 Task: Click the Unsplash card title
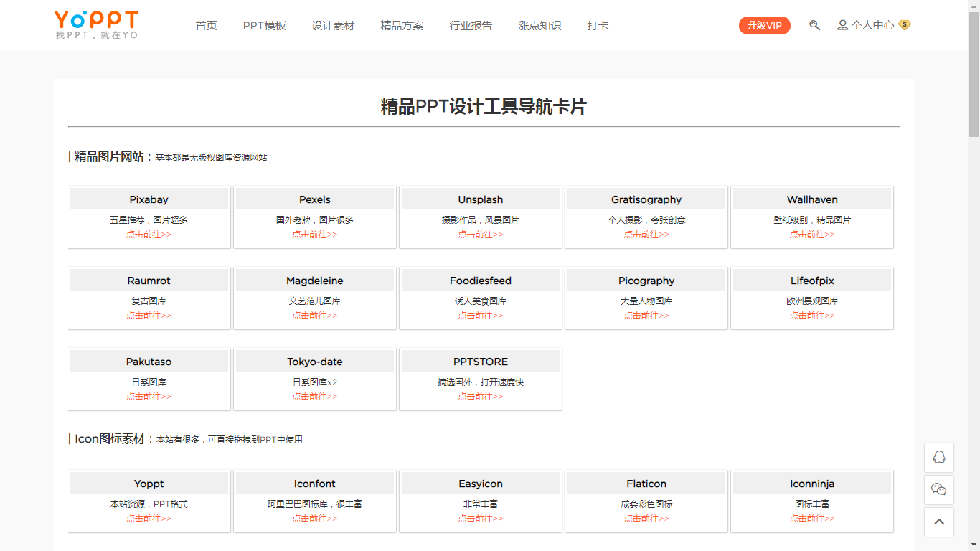pyautogui.click(x=481, y=199)
